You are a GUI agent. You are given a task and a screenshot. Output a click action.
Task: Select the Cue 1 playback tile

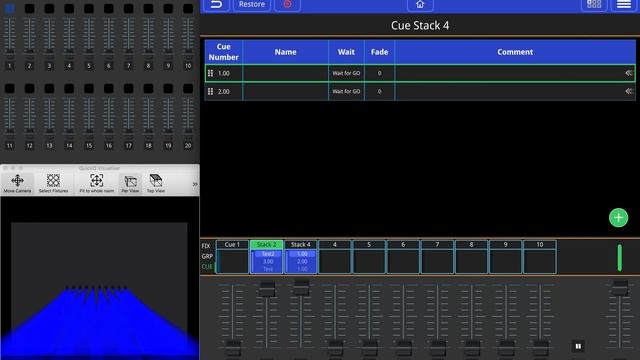click(x=232, y=257)
